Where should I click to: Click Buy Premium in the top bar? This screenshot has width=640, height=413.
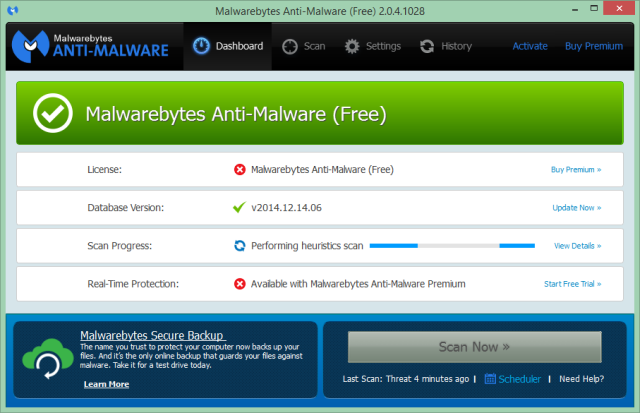click(594, 46)
